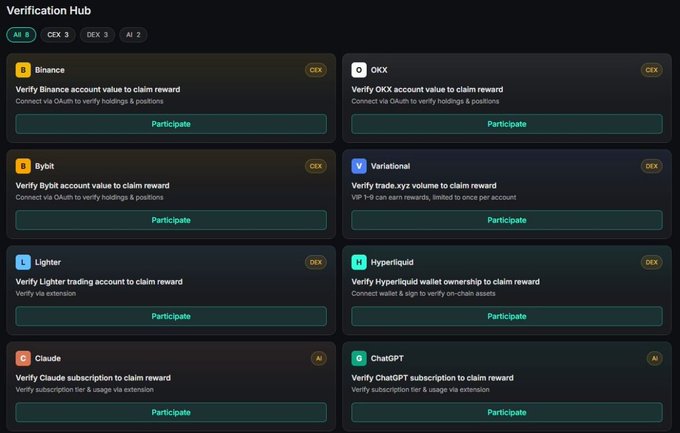Click the Lighter logo icon
Image resolution: width=680 pixels, height=433 pixels.
point(23,262)
